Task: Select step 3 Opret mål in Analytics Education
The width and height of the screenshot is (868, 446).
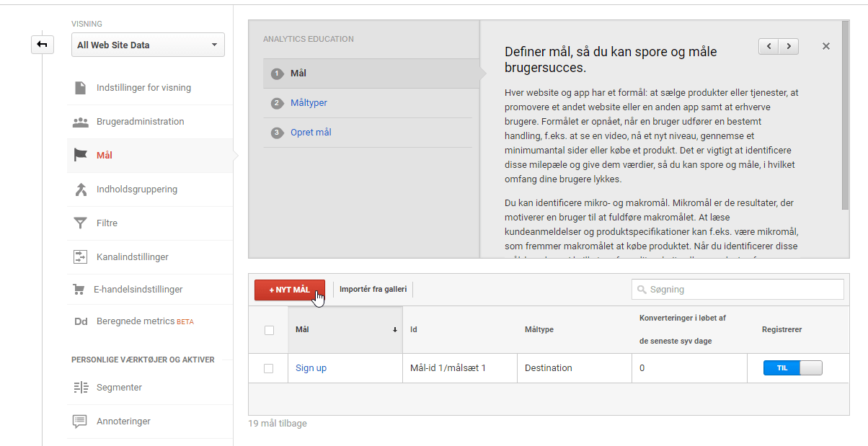Action: coord(311,133)
